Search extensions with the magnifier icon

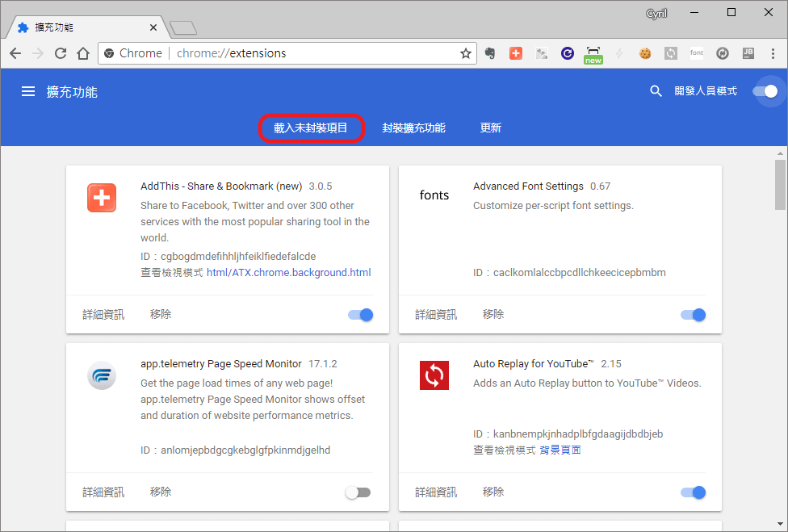pos(656,91)
